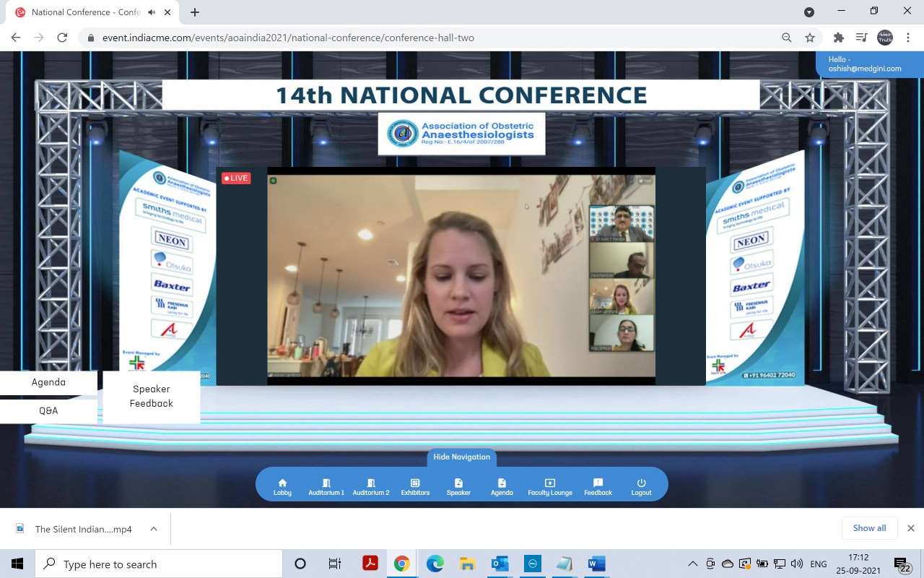Screen dimensions: 924x578
Task: Go back in browser history
Action: (x=16, y=38)
